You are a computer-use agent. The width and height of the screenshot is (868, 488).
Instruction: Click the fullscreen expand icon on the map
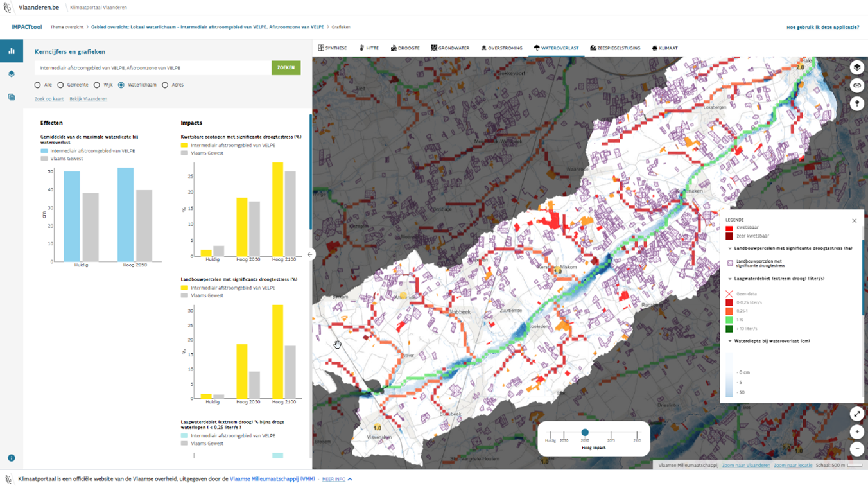pyautogui.click(x=857, y=414)
